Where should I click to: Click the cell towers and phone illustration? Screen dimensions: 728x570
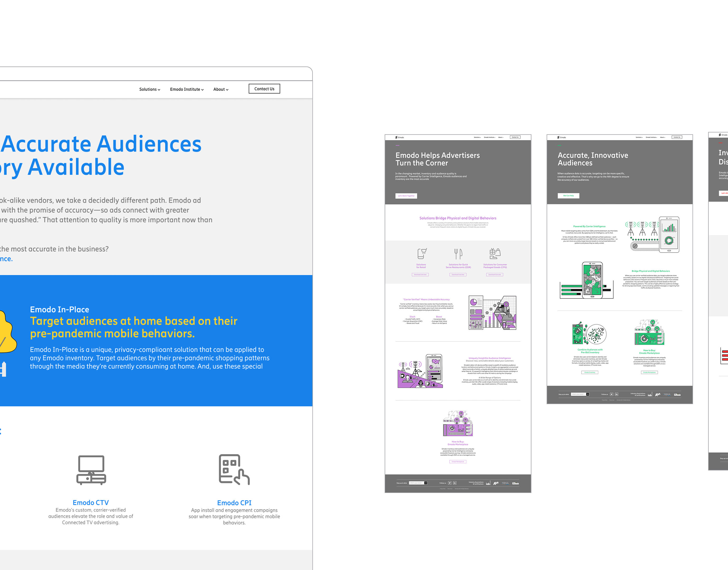pos(652,235)
